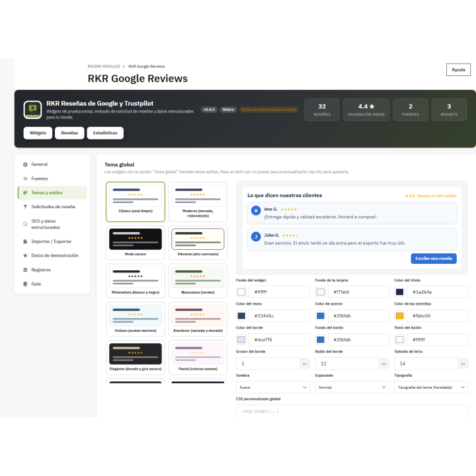
Task: Click the Estadísticas button in header
Action: click(x=105, y=133)
